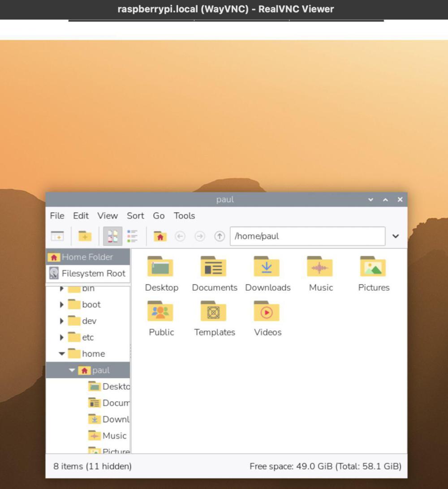
Task: Expand the etc folder in tree
Action: 62,337
